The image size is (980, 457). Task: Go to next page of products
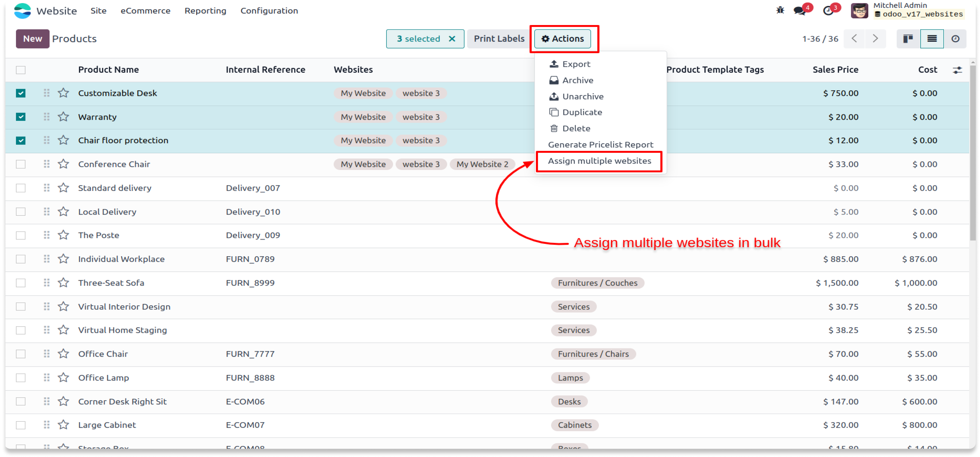875,39
